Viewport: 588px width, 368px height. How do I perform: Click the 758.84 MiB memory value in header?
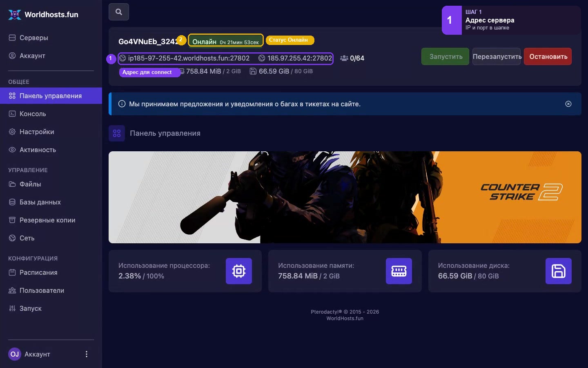pos(204,71)
